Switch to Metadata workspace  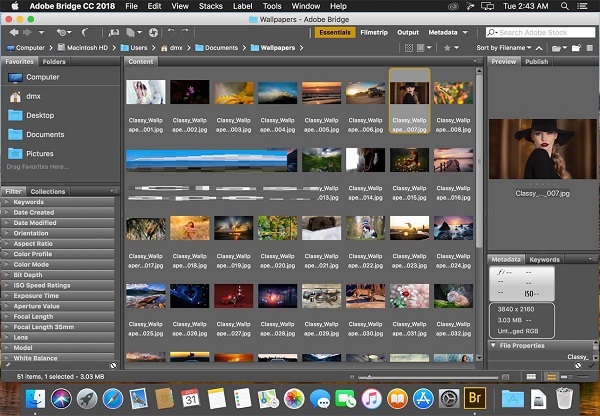click(443, 33)
